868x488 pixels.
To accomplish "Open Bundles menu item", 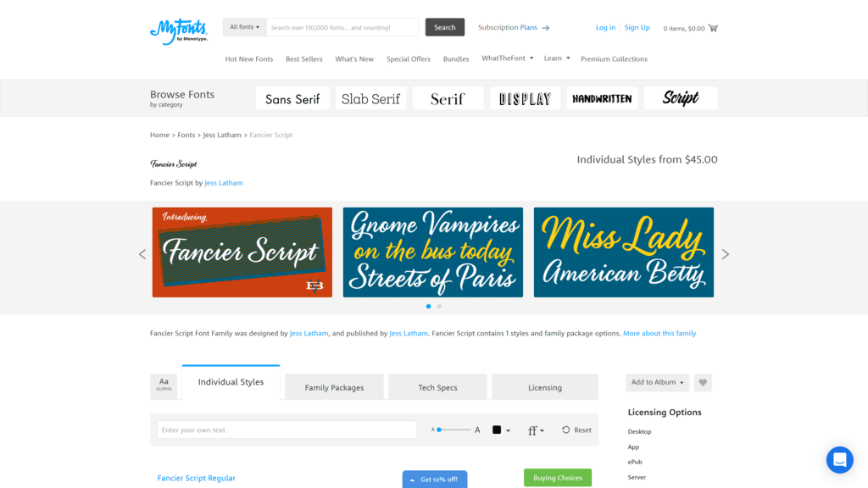I will pyautogui.click(x=455, y=59).
